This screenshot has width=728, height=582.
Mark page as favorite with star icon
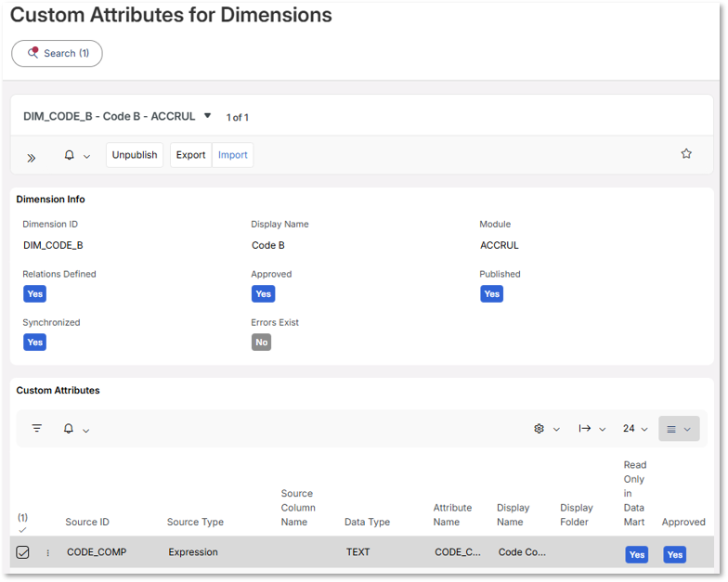[x=686, y=154]
